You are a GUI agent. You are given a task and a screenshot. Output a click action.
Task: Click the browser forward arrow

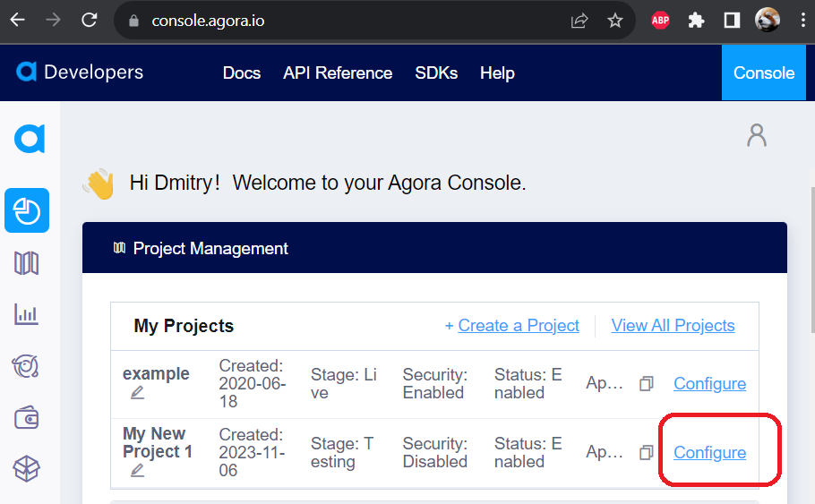[53, 21]
